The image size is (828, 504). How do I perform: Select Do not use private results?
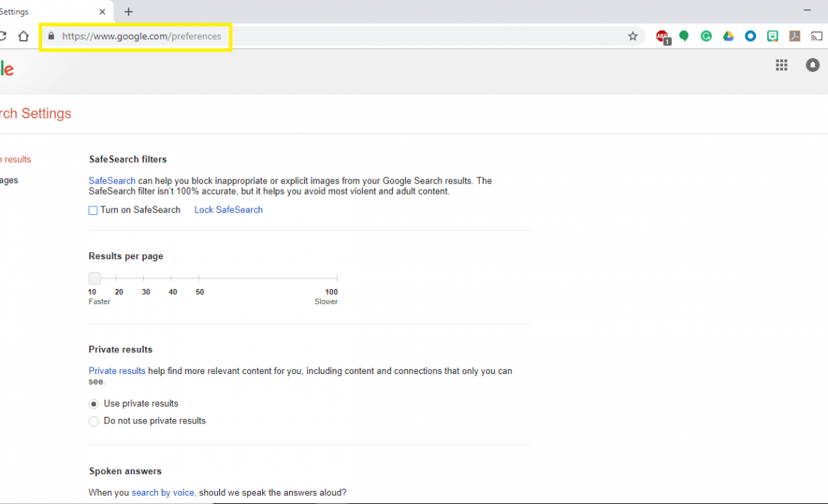point(94,421)
